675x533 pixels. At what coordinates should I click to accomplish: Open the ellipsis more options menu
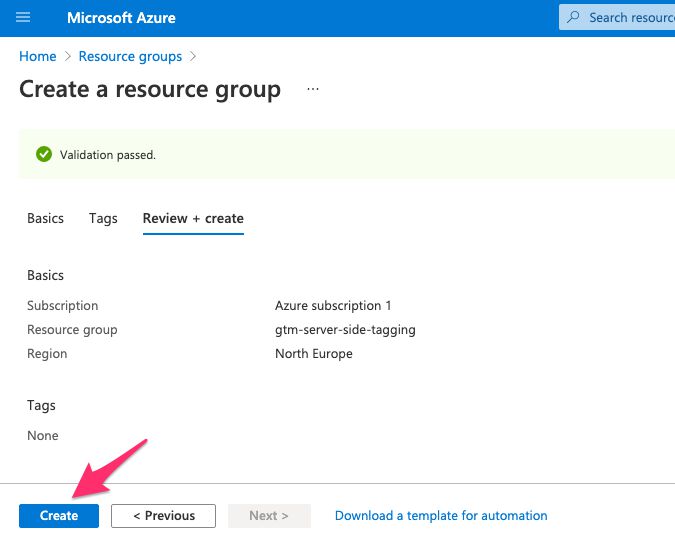pos(313,89)
